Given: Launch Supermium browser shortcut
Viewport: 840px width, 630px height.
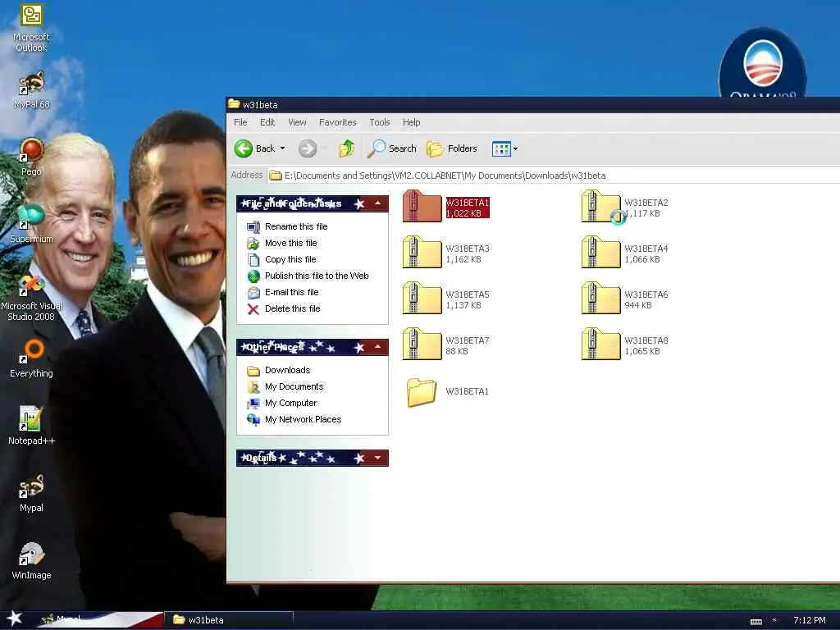Looking at the screenshot, I should 31,223.
